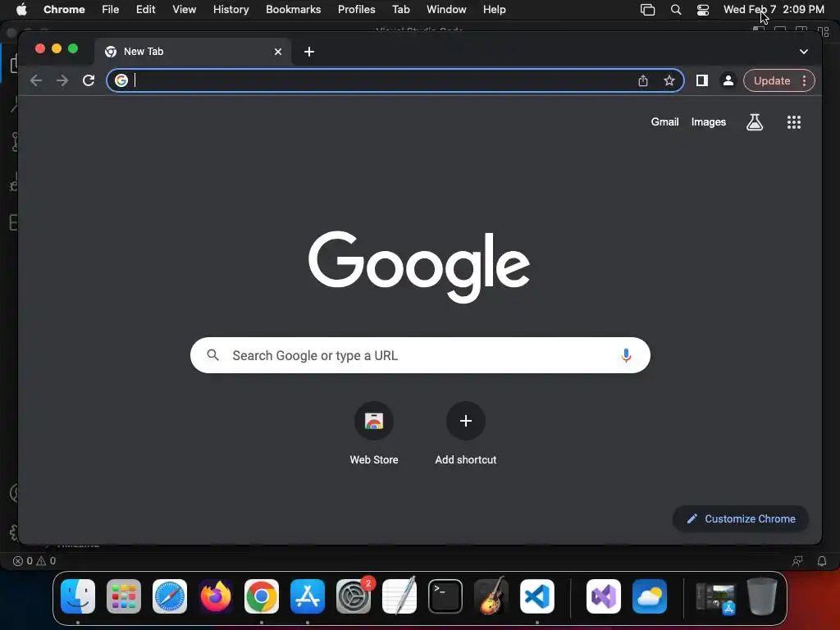Open Terminal from the Dock

pos(445,596)
